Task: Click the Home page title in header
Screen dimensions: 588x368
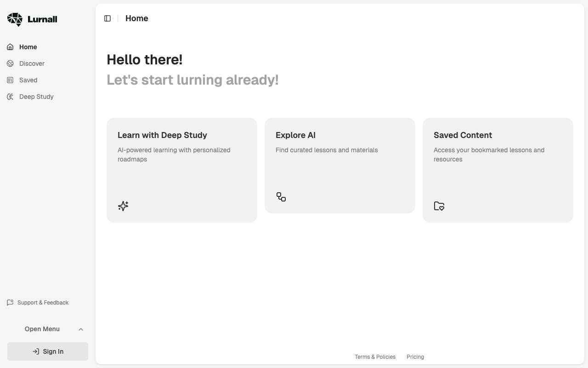Action: 137,18
